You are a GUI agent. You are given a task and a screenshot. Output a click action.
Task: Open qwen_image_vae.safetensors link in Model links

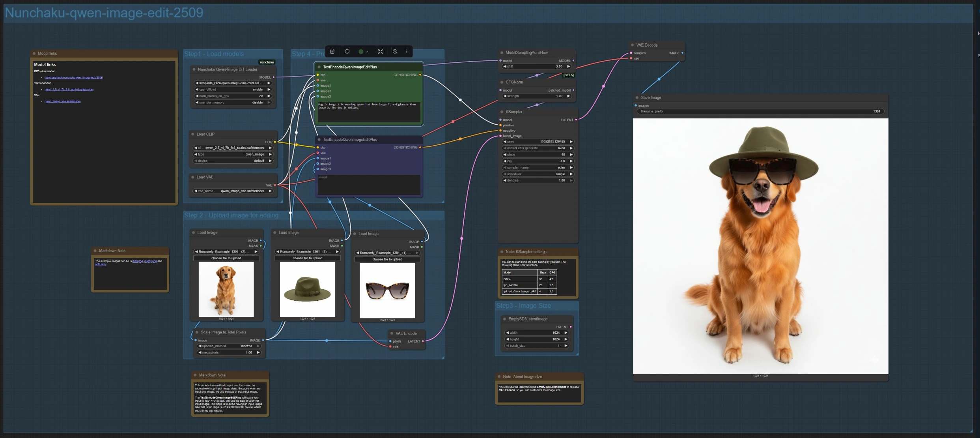[x=62, y=101]
